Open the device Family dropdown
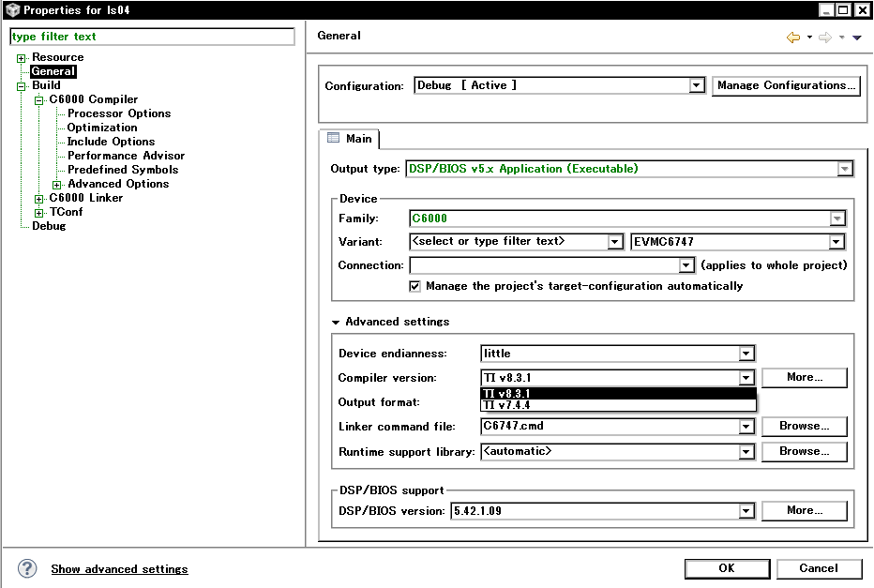Viewport: 874px width, 588px height. click(837, 219)
